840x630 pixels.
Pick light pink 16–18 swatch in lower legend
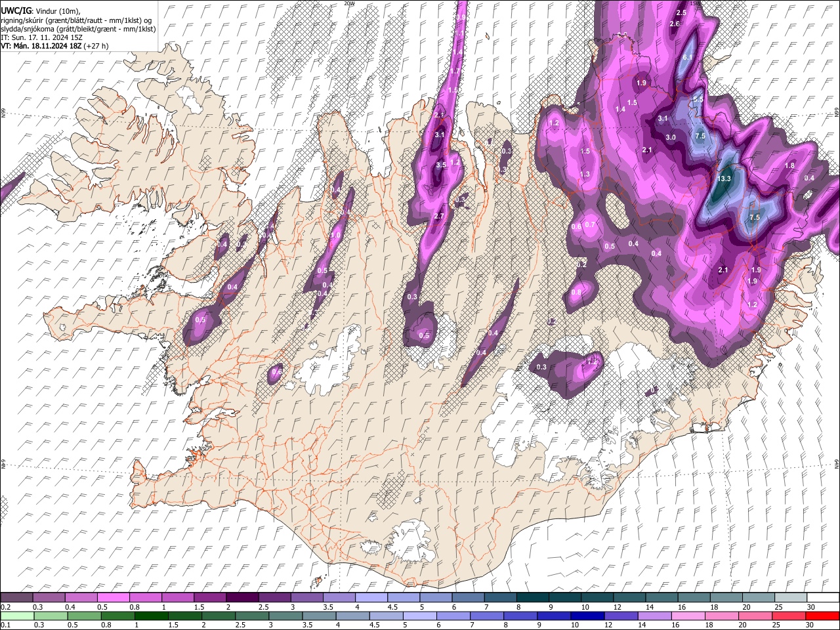688,616
